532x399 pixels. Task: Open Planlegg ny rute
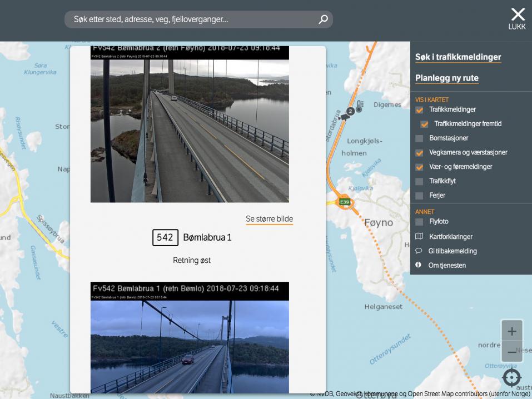point(446,78)
